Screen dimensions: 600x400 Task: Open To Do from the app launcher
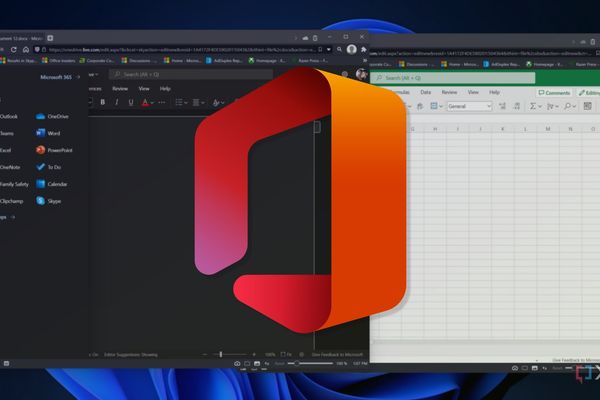(x=49, y=167)
